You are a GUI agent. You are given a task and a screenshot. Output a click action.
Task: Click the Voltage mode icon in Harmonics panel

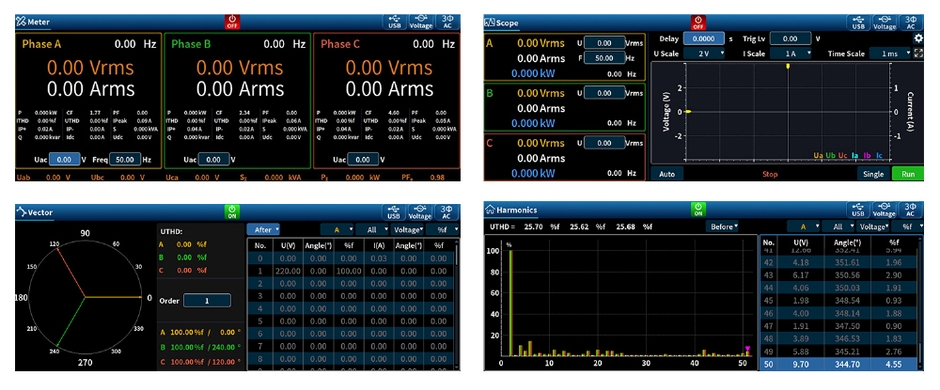pyautogui.click(x=885, y=210)
